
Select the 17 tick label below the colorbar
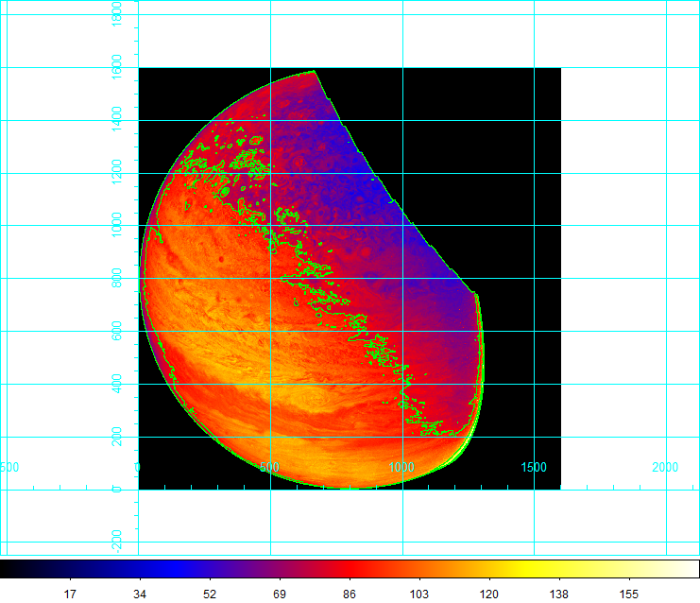coord(69,594)
